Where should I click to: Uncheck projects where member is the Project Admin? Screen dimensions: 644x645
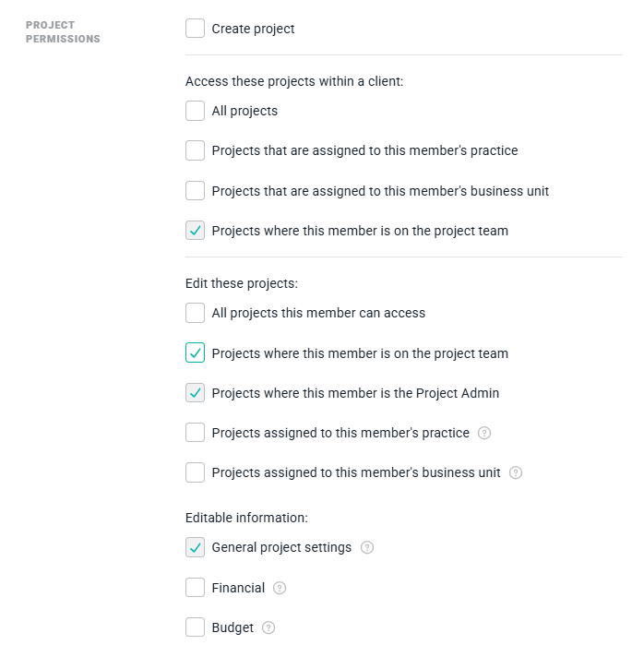point(195,393)
